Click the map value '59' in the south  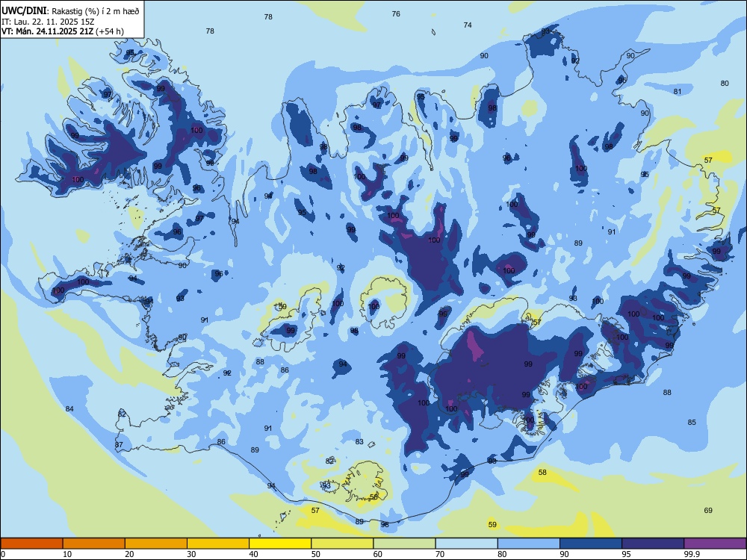pyautogui.click(x=492, y=524)
